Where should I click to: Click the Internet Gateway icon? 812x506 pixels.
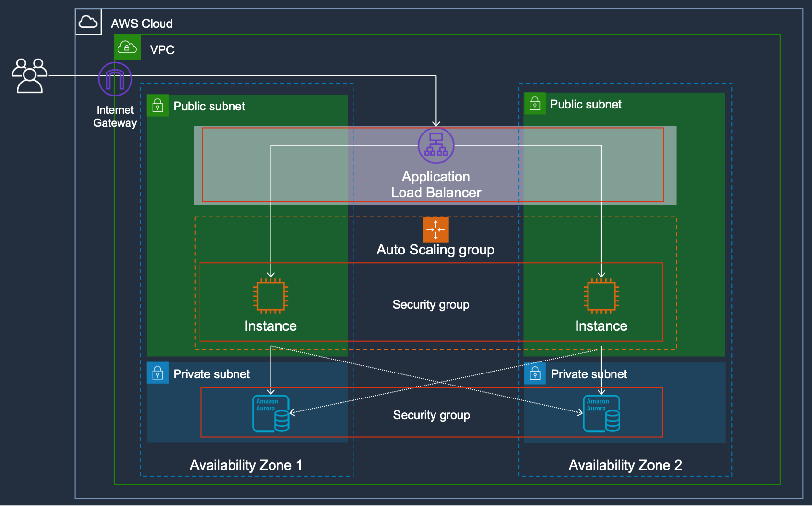[x=115, y=79]
